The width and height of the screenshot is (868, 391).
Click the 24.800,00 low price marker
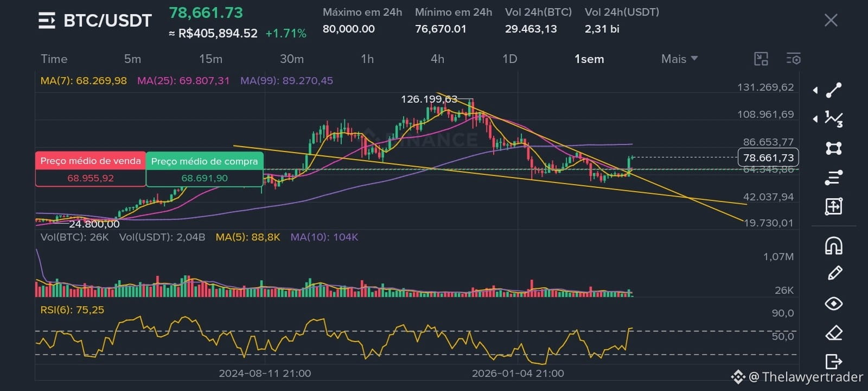pyautogui.click(x=94, y=224)
